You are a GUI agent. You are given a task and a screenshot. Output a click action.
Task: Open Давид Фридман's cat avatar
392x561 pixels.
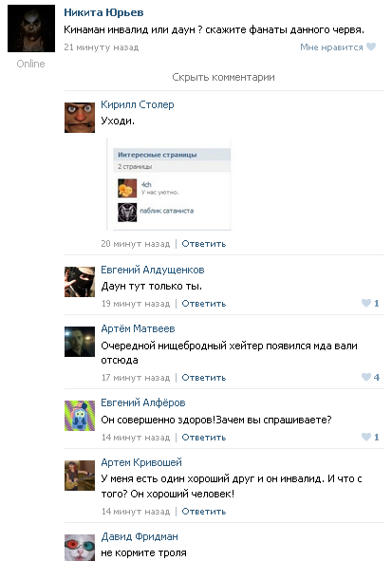80,548
